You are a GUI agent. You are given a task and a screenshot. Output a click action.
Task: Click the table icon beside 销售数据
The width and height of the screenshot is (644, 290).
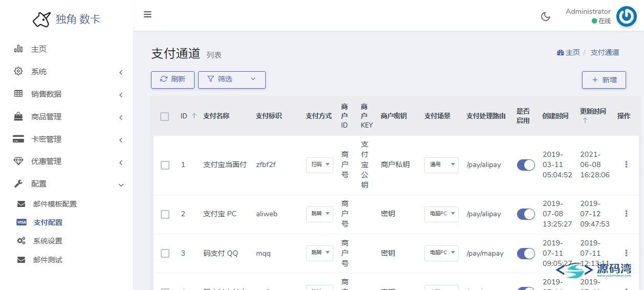[x=18, y=94]
